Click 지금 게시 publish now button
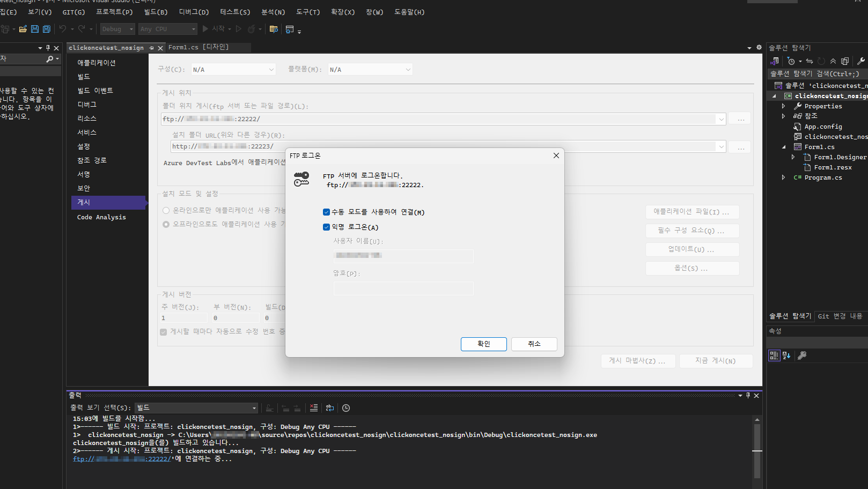This screenshot has width=868, height=489. point(716,361)
